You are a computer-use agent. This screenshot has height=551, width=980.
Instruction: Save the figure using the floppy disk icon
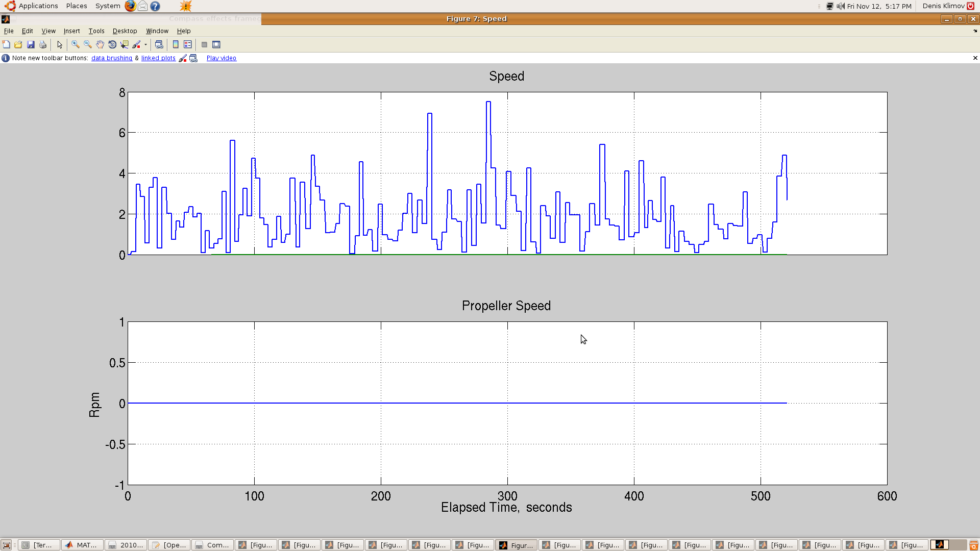pyautogui.click(x=31, y=45)
